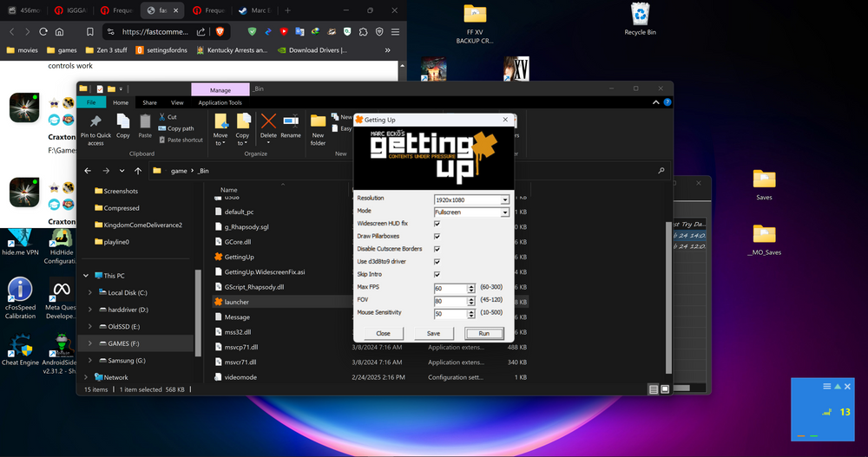Open the browser hamburger menu
The height and width of the screenshot is (457, 868).
click(395, 32)
